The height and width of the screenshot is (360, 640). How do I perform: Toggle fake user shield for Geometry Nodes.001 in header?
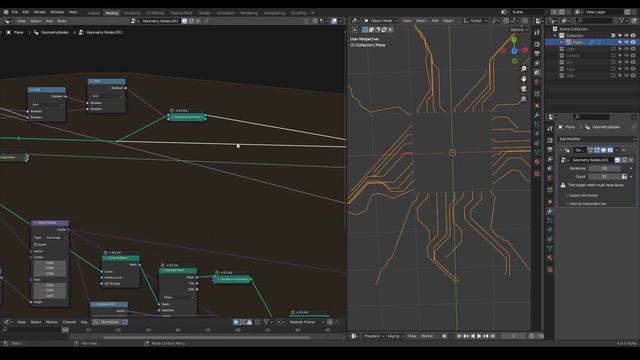184,21
